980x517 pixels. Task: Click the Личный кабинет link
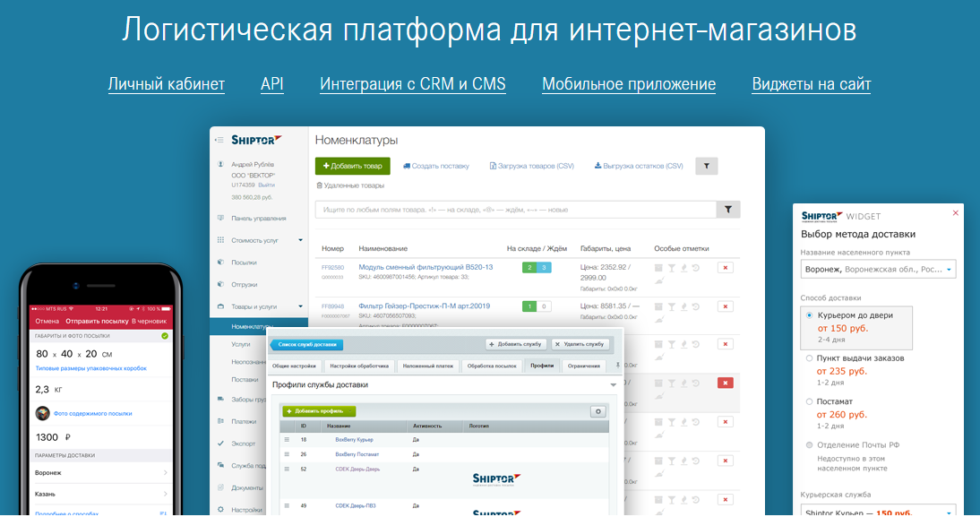167,83
